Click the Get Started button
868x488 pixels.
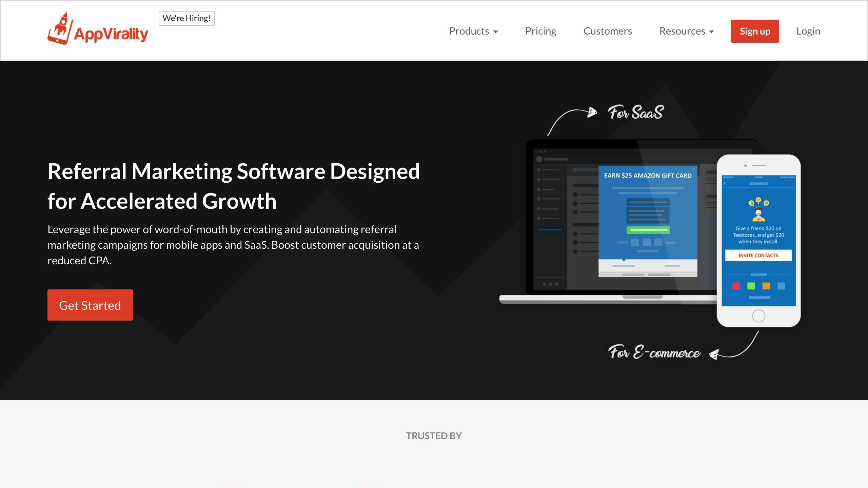[90, 305]
